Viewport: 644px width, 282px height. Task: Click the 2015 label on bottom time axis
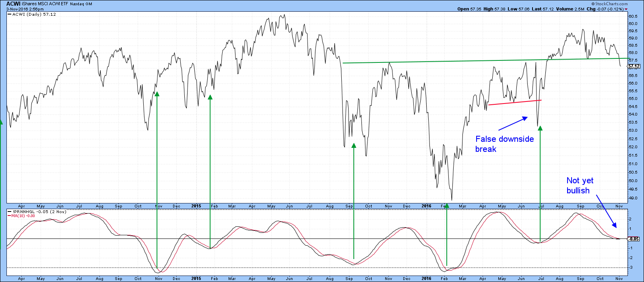pos(196,278)
